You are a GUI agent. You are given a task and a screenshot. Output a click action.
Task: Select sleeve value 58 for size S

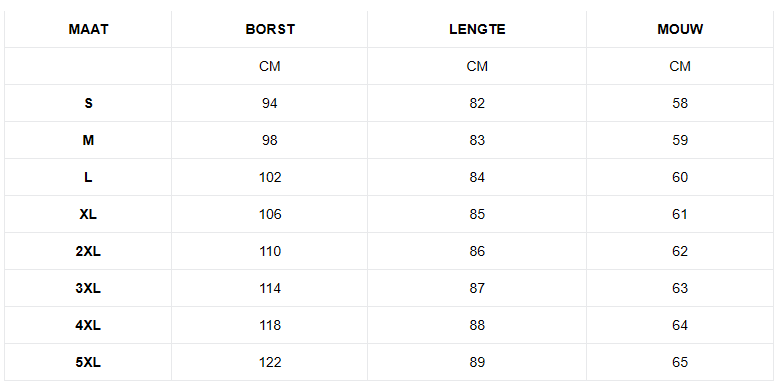pos(680,103)
